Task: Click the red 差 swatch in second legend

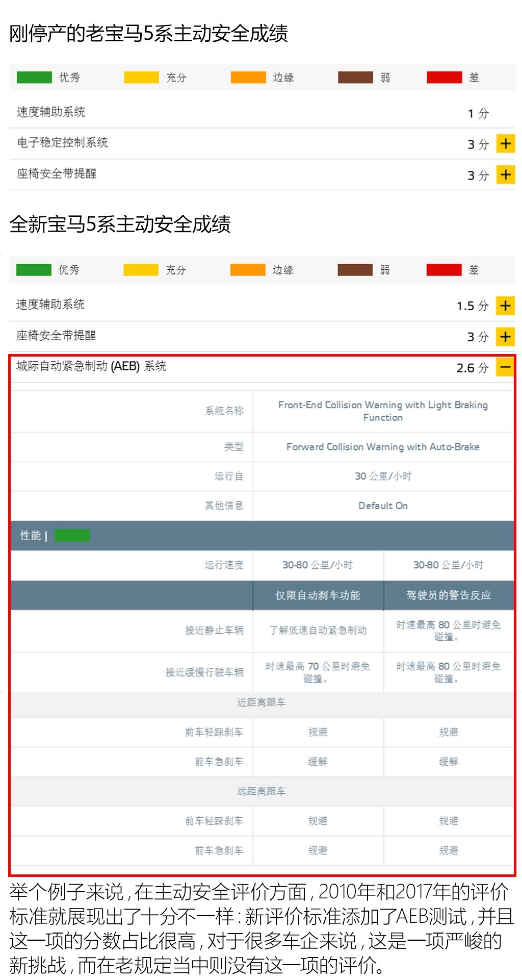Action: (x=444, y=270)
